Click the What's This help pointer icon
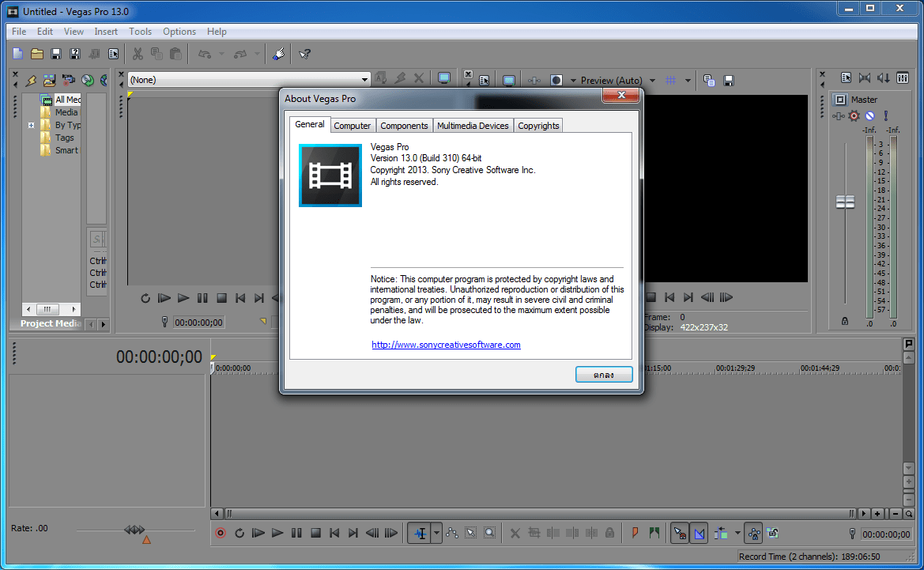Image resolution: width=924 pixels, height=570 pixels. click(x=304, y=54)
